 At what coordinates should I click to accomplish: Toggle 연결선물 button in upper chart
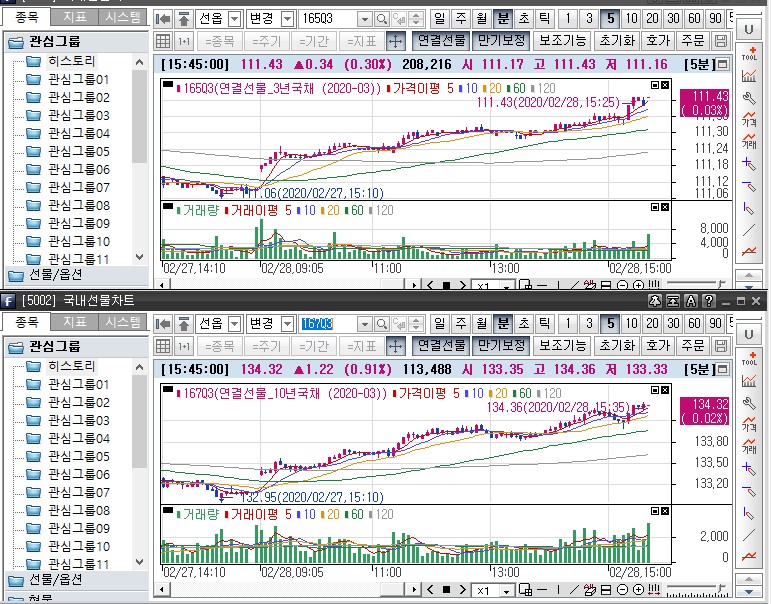pyautogui.click(x=441, y=41)
